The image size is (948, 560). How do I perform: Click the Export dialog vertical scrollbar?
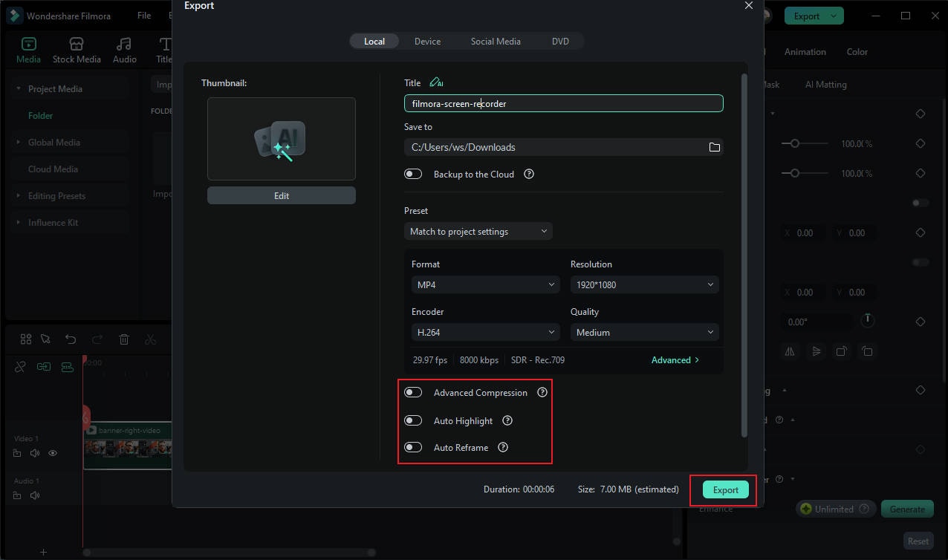[x=744, y=255]
